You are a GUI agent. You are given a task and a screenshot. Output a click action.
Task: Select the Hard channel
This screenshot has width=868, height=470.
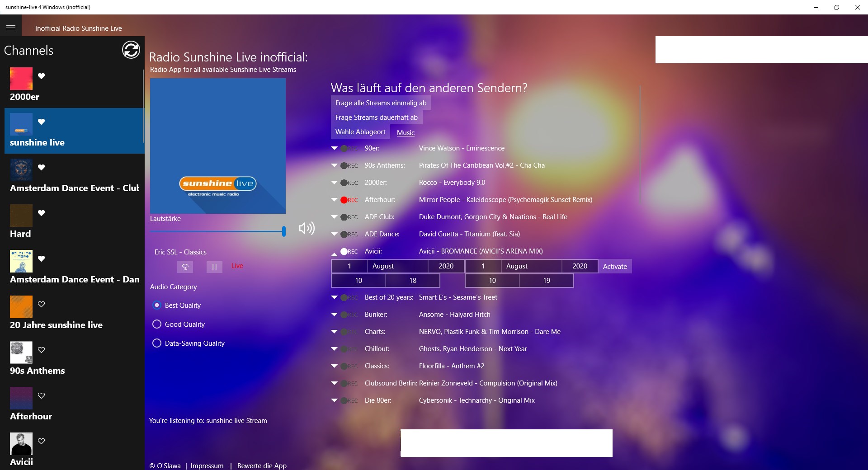pyautogui.click(x=75, y=222)
